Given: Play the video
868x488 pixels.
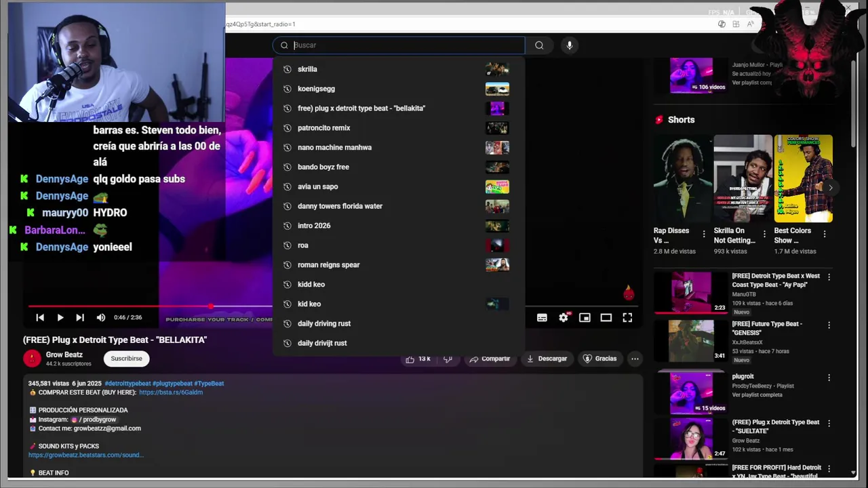Looking at the screenshot, I should point(60,317).
